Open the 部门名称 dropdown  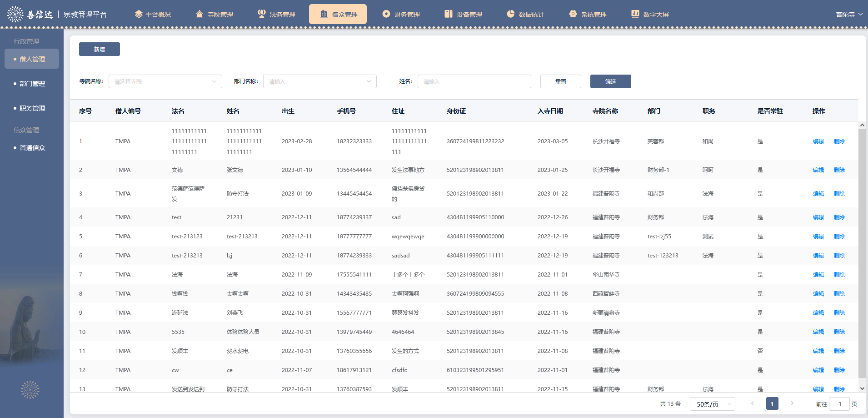pyautogui.click(x=319, y=81)
